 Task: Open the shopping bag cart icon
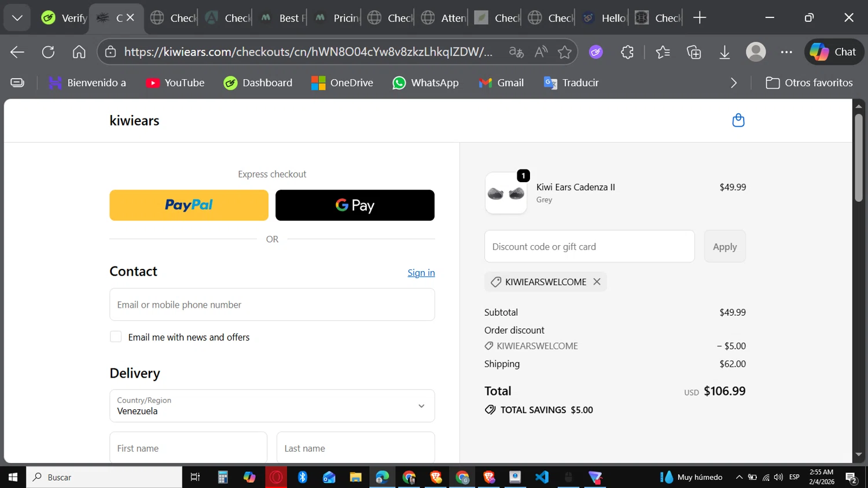pos(738,120)
